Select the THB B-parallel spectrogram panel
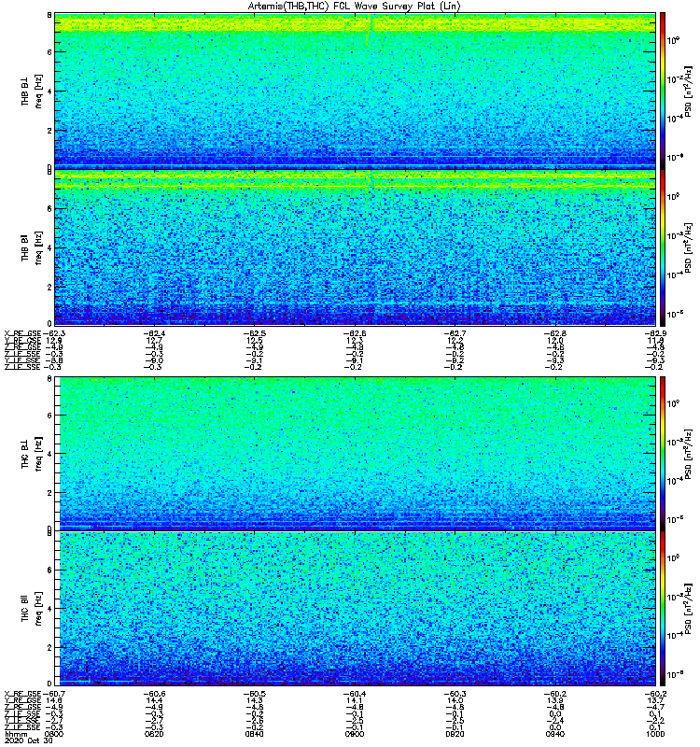The height and width of the screenshot is (747, 700). pyautogui.click(x=356, y=247)
